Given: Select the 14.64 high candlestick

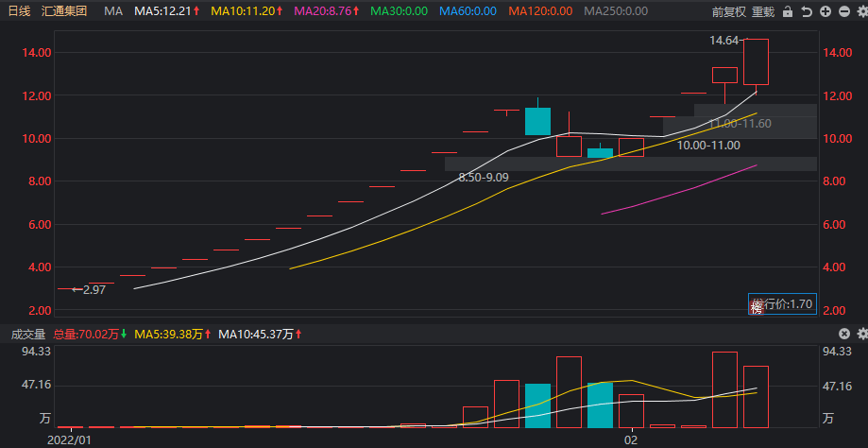Looking at the screenshot, I should [x=756, y=62].
